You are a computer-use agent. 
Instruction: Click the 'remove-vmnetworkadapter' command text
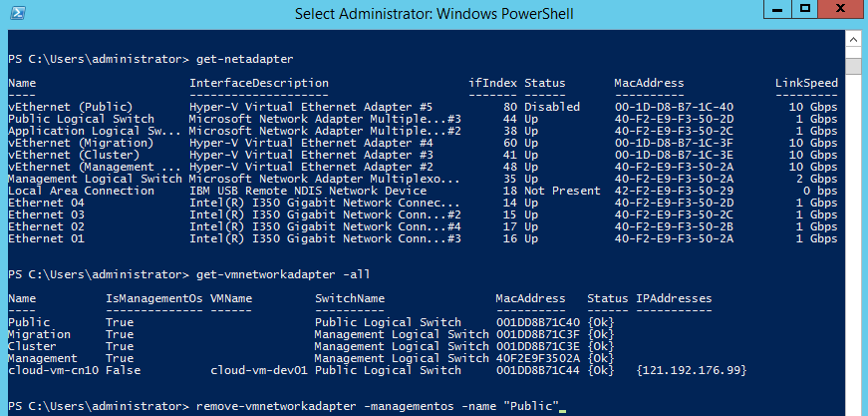[x=276, y=407]
